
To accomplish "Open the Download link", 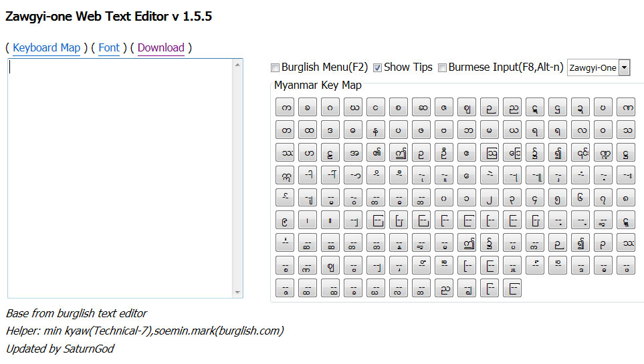I will click(161, 48).
